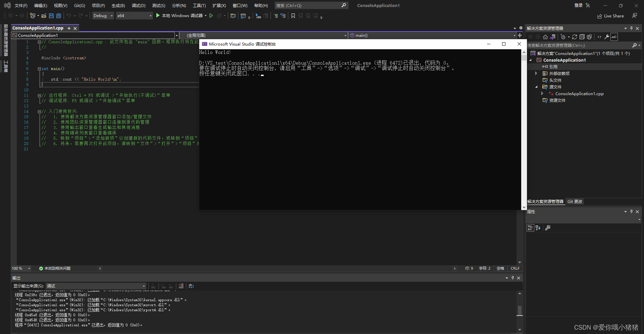
Task: Click the Output panel vertical scrollbar thumb
Action: tap(520, 311)
